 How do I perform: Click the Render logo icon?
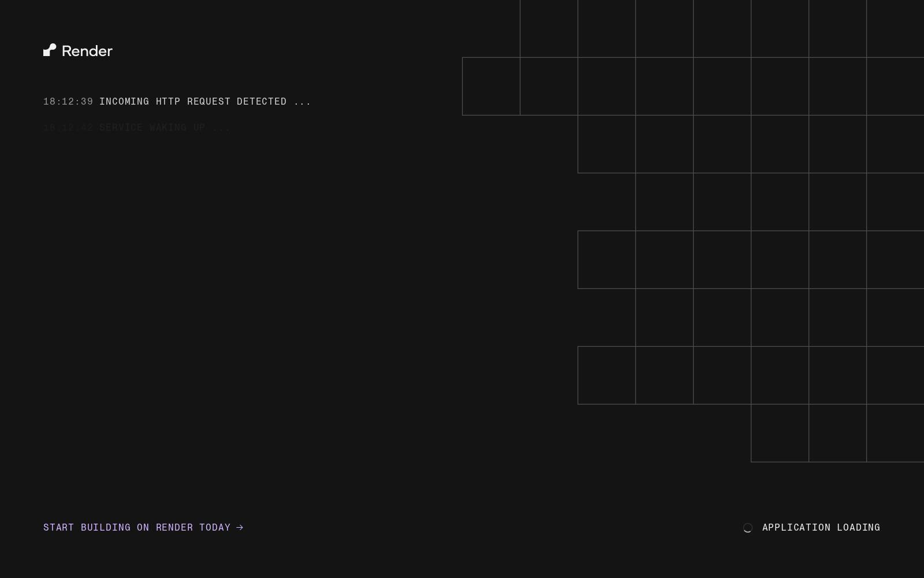point(50,50)
